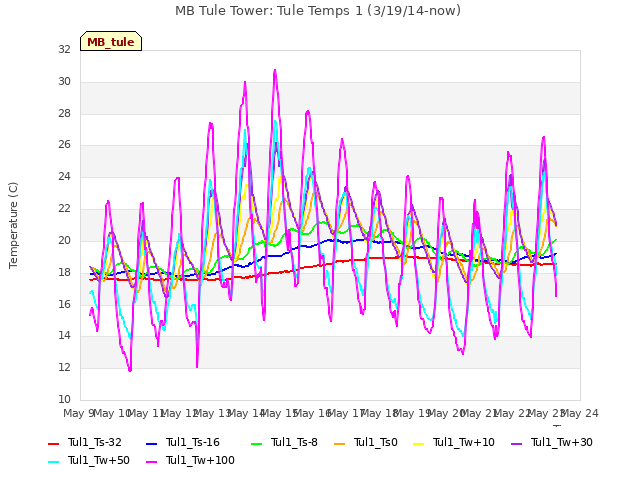The width and height of the screenshot is (640, 480).
Task: Click the 30 y-axis tick label
Action: click(64, 81)
